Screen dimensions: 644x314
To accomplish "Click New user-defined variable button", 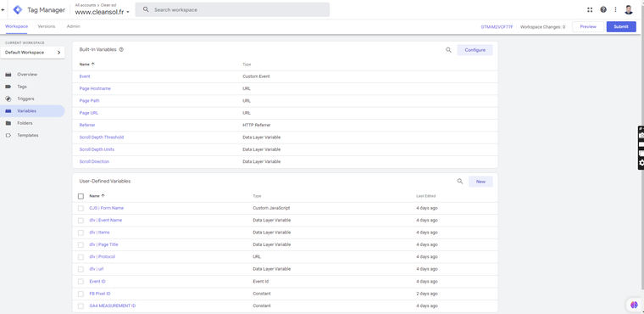I will click(x=480, y=182).
